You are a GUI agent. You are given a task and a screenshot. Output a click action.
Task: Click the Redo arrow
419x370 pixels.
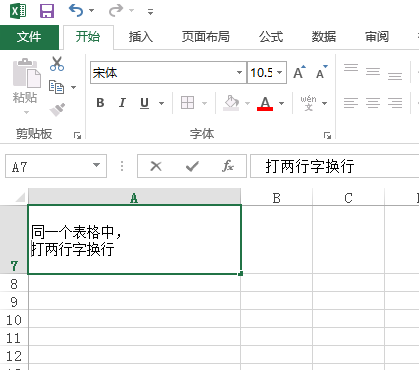click(x=116, y=11)
